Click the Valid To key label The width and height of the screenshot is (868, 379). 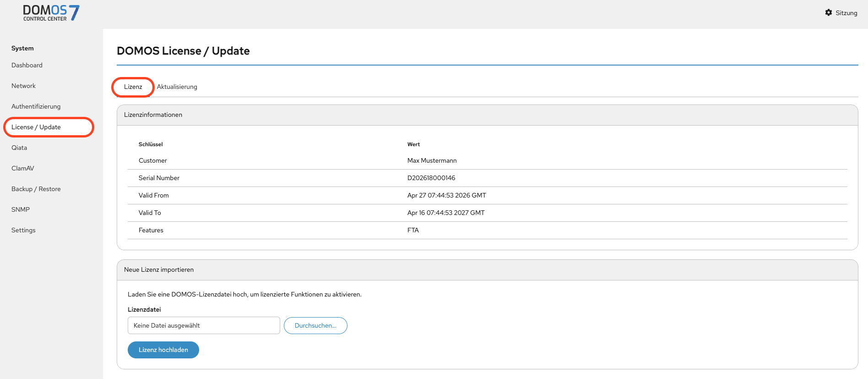150,213
